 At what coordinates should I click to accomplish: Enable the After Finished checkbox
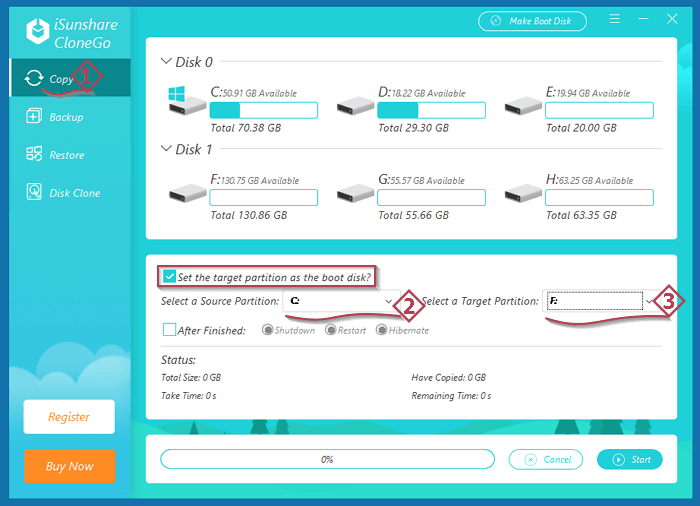170,330
